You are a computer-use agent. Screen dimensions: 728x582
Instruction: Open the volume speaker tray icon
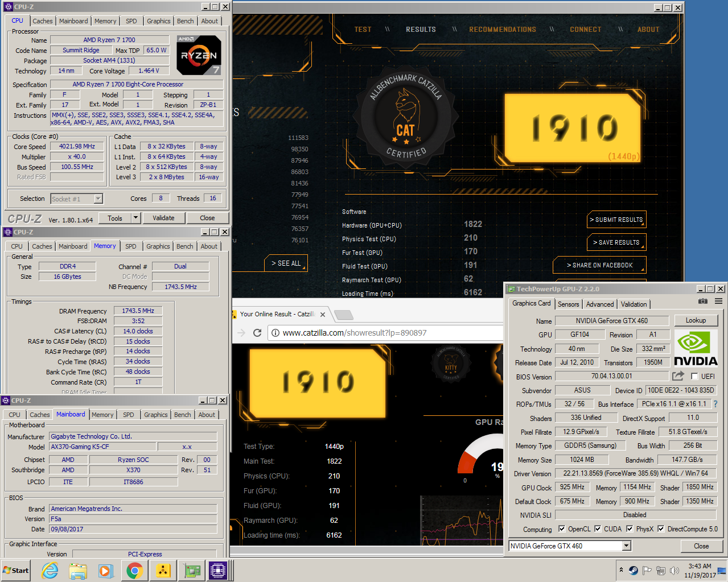(x=674, y=570)
